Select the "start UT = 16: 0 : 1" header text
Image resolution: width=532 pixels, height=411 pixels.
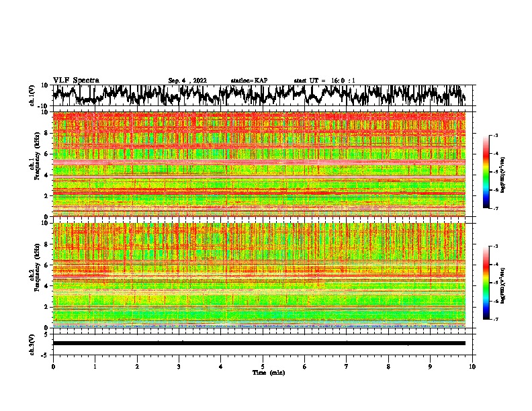click(x=324, y=81)
